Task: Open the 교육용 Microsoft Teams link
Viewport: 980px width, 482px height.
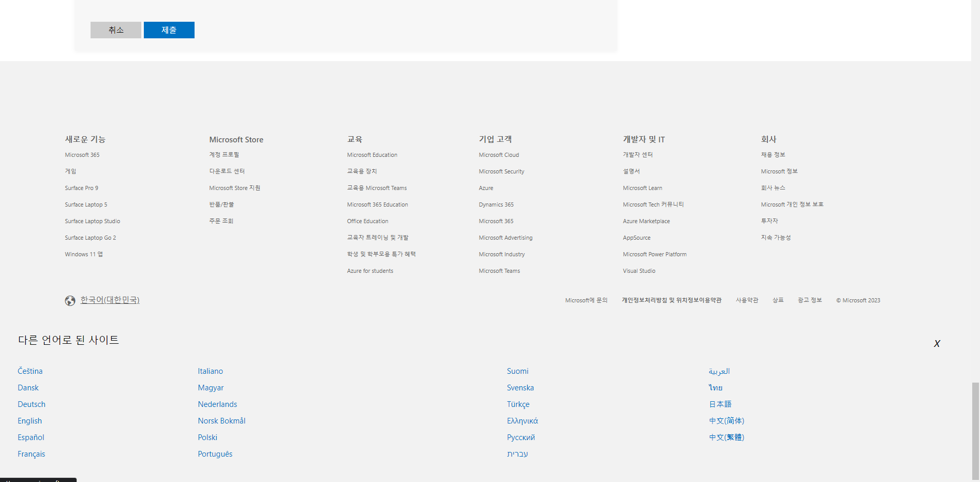Action: tap(377, 188)
